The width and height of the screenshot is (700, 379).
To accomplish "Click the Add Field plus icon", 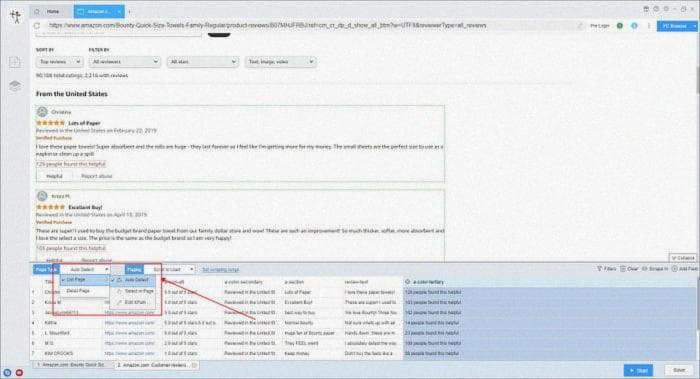I will [x=675, y=269].
